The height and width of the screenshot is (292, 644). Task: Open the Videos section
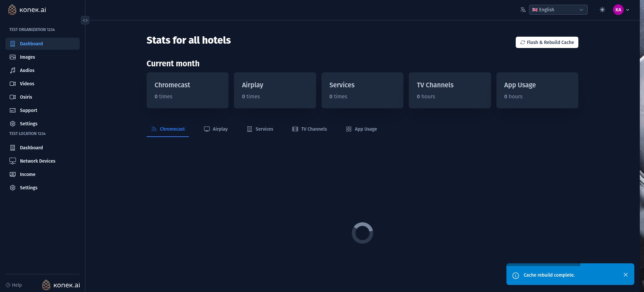(x=42, y=84)
